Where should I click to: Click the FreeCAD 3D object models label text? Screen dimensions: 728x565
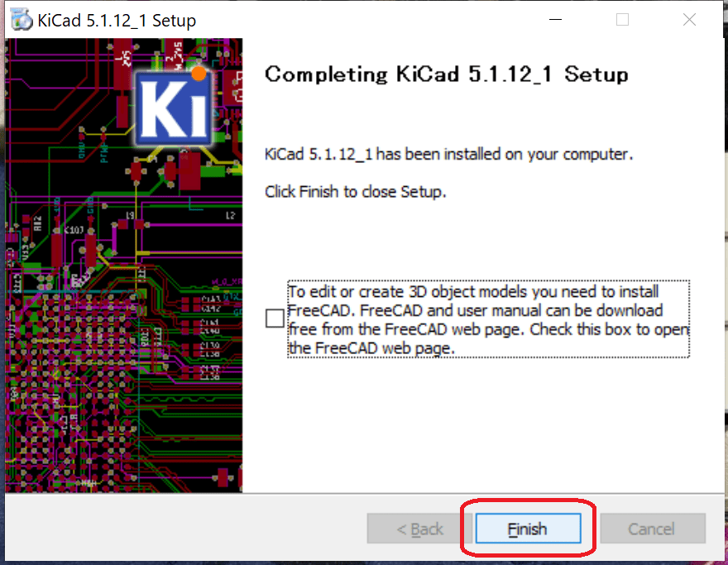(x=488, y=319)
